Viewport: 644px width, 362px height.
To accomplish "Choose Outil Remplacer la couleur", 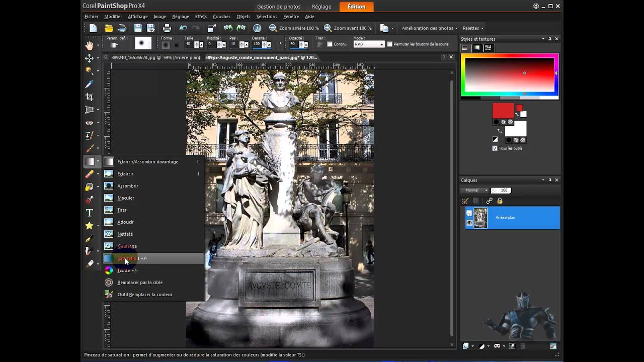I will pos(153,295).
